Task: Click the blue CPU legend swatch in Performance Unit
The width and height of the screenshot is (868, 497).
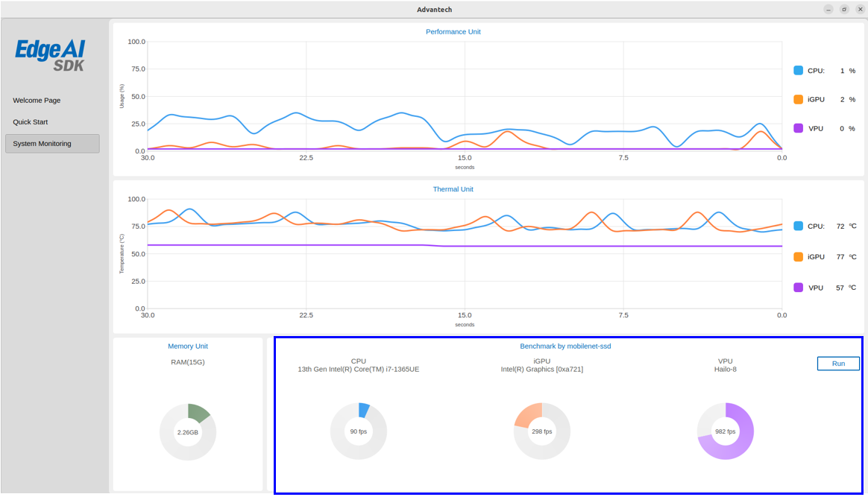Action: (799, 71)
